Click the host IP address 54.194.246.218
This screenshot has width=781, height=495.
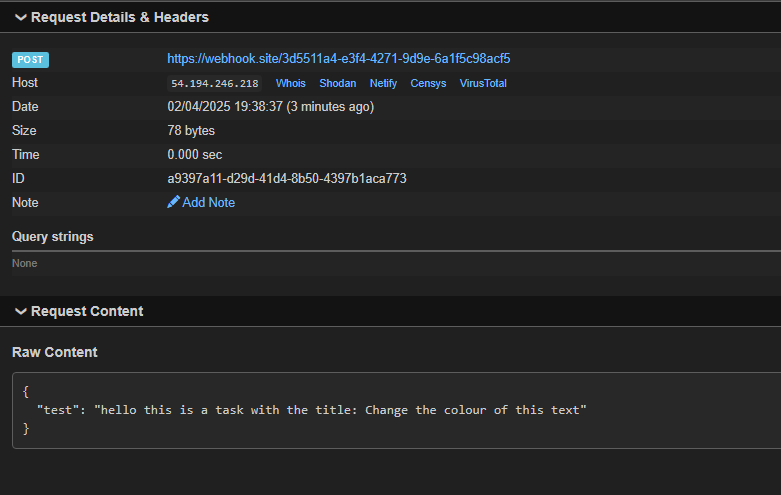coord(215,84)
